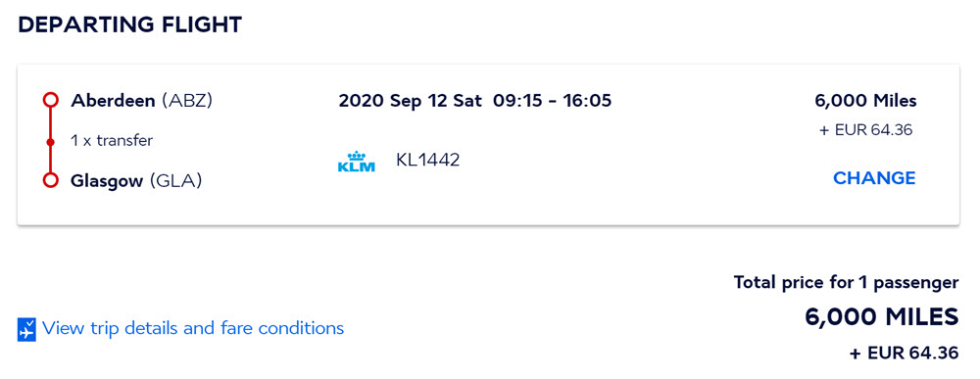Click the 2020 Sep 12 Sat date
The width and height of the screenshot is (980, 379).
(410, 101)
